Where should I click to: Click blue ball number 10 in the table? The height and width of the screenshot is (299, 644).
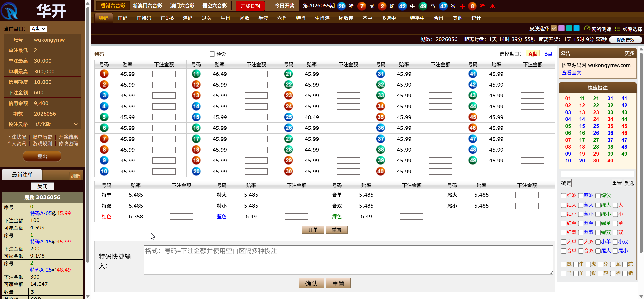tap(104, 171)
